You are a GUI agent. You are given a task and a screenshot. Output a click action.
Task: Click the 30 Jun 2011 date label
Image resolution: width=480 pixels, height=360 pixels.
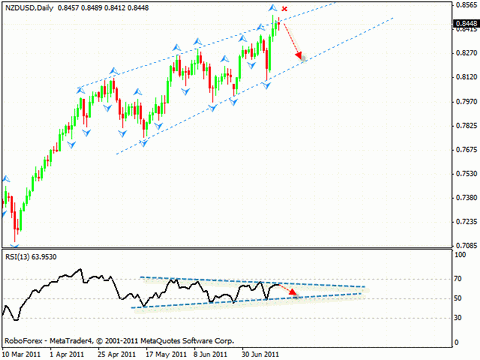coord(260,354)
